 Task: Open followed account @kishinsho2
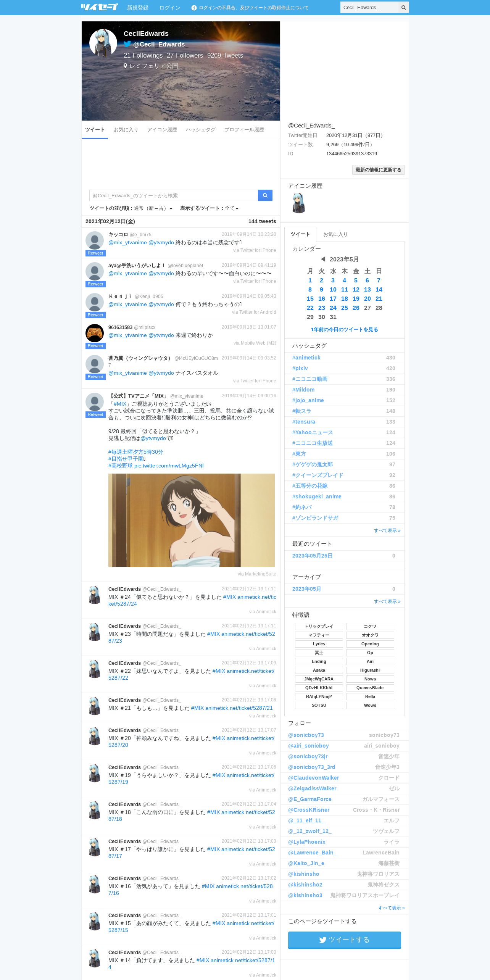(305, 885)
